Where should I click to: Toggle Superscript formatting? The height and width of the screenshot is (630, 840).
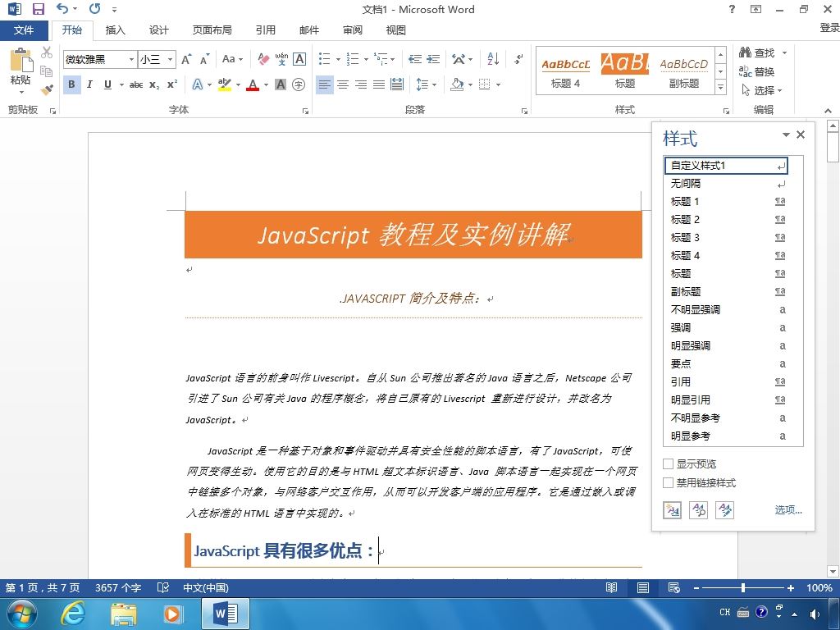172,84
